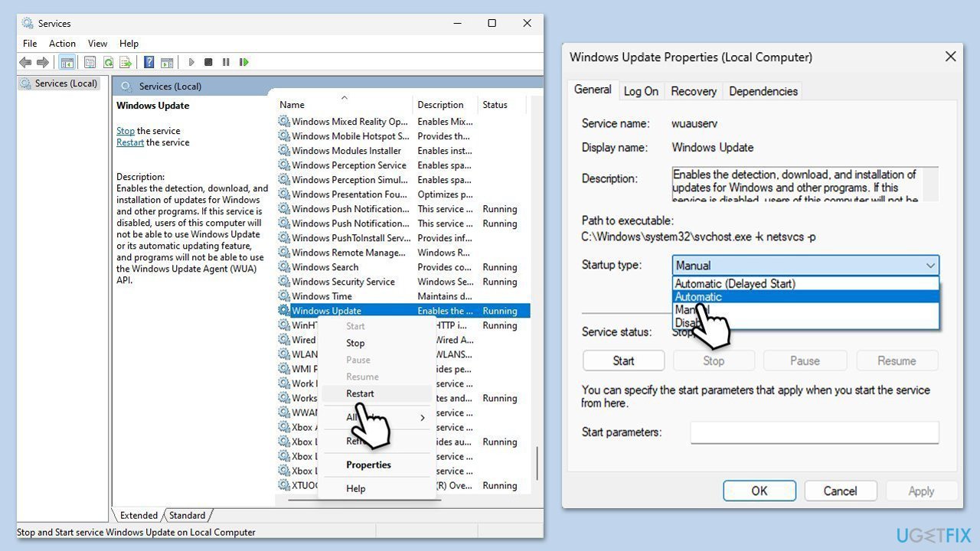Expand the Startup type dropdown

pyautogui.click(x=805, y=266)
